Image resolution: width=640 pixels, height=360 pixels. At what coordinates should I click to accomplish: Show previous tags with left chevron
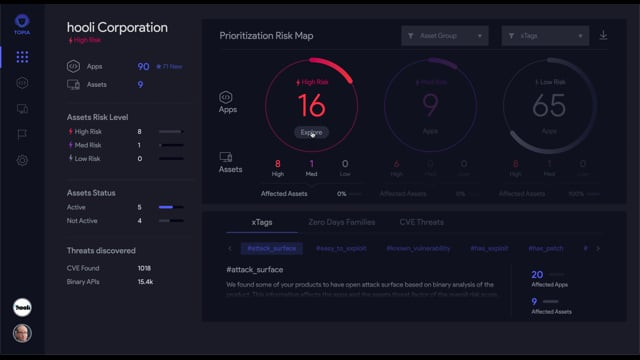230,248
